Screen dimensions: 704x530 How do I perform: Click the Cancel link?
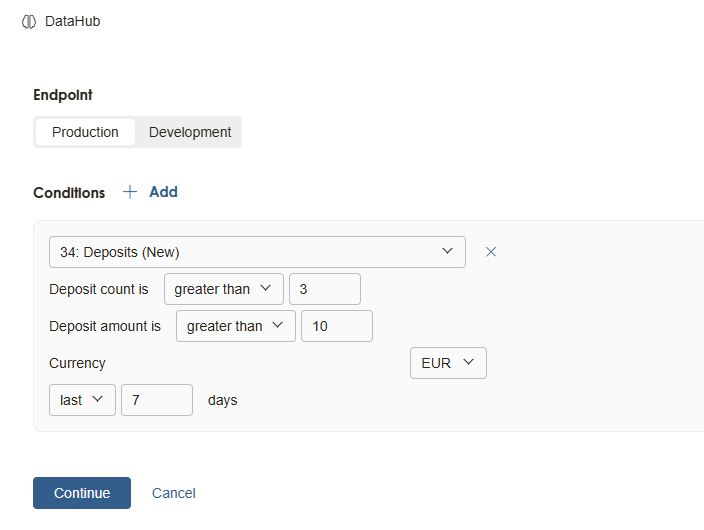click(174, 493)
